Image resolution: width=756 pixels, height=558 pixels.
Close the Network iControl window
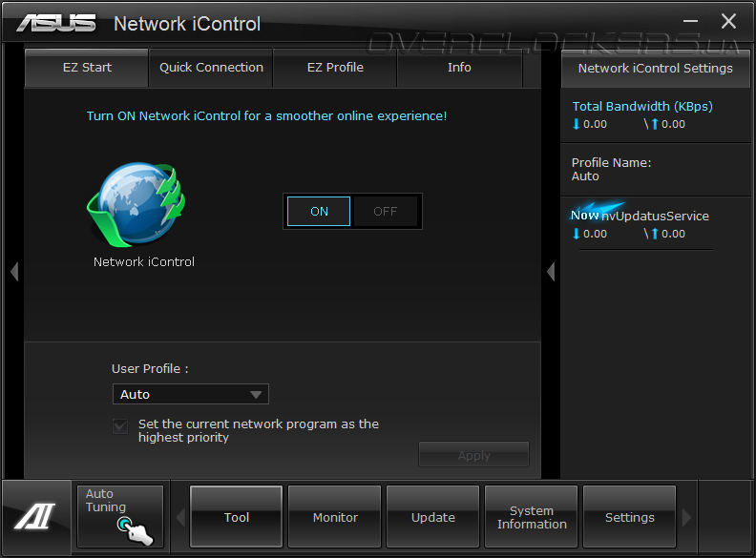point(728,21)
